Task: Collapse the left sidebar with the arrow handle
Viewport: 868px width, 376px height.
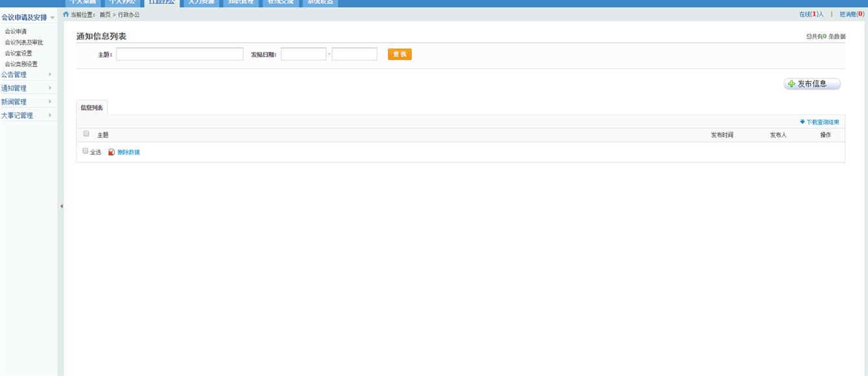Action: [x=62, y=206]
